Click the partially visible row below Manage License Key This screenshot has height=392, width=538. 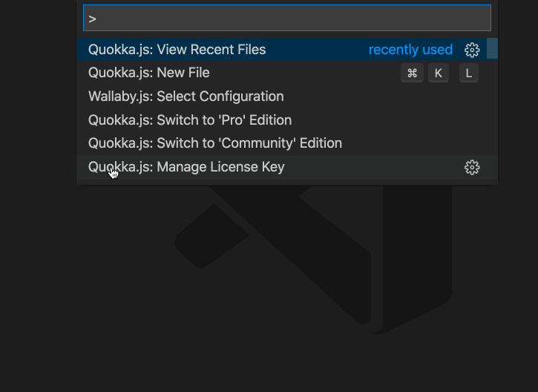point(287,182)
